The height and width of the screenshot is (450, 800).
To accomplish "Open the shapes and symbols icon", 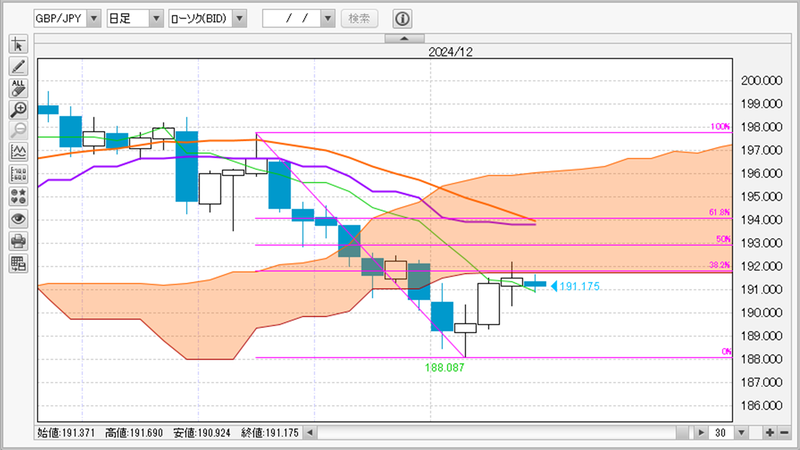I will [18, 196].
